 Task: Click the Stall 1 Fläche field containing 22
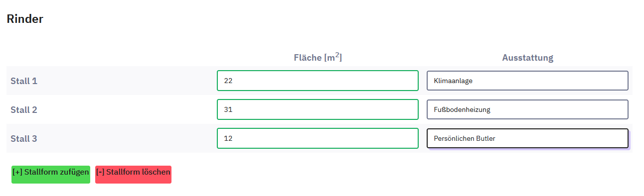coord(318,81)
